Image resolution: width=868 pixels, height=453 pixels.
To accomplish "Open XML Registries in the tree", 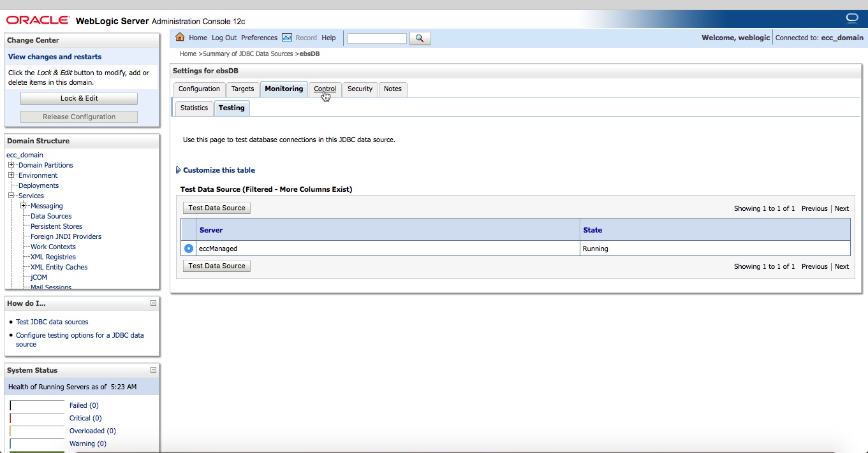I will [53, 257].
